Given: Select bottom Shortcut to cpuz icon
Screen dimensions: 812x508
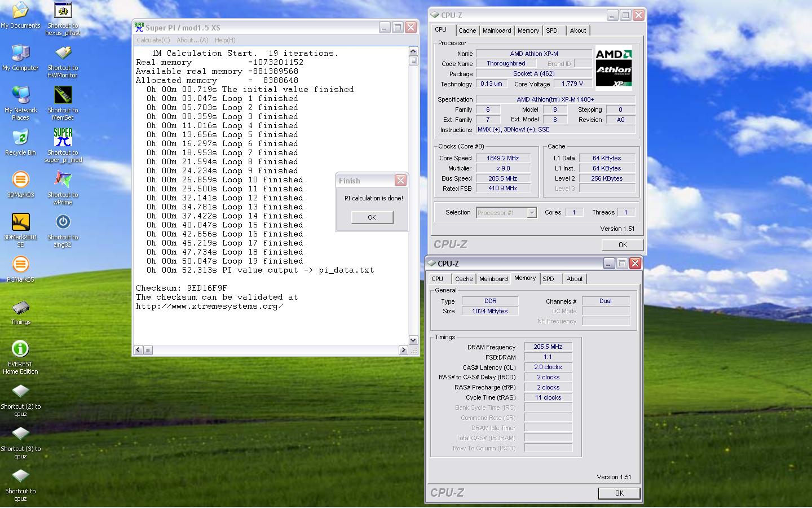Looking at the screenshot, I should (20, 476).
